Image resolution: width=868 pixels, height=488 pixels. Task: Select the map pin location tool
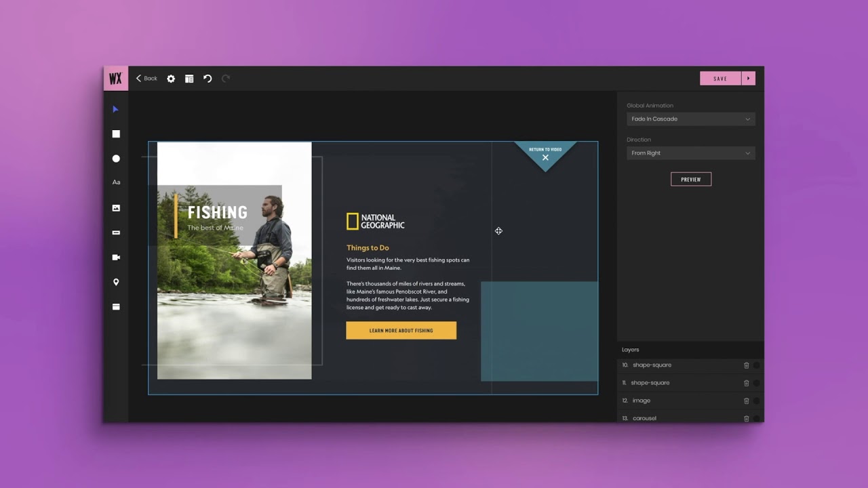[x=116, y=282]
